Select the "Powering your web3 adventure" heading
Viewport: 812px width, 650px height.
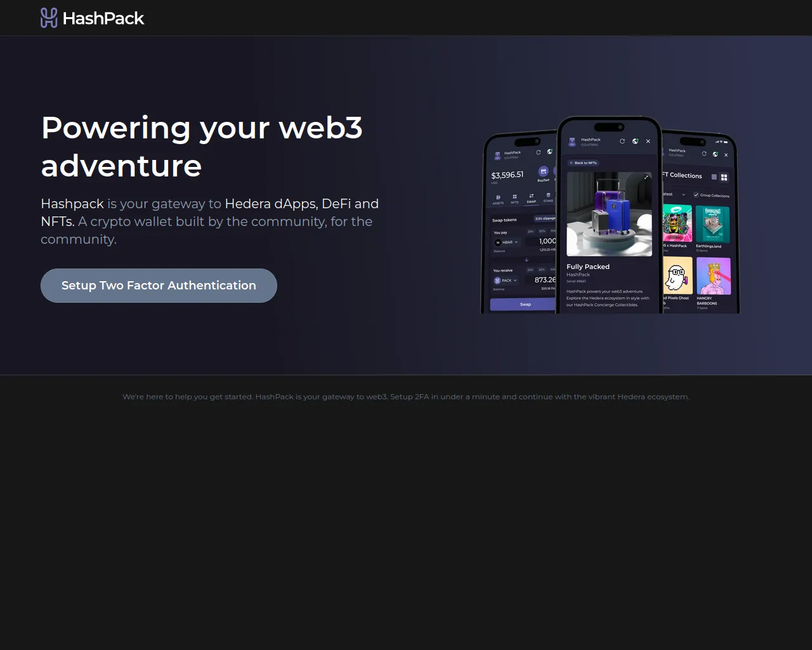[x=202, y=147]
